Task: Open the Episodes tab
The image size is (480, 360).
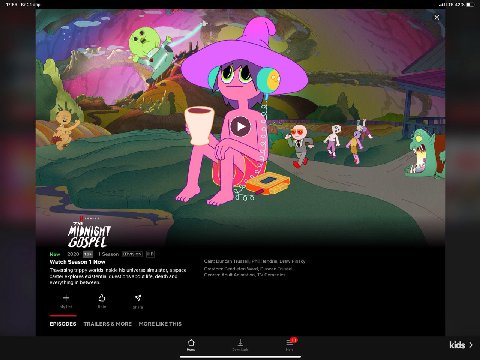Action: click(x=63, y=324)
